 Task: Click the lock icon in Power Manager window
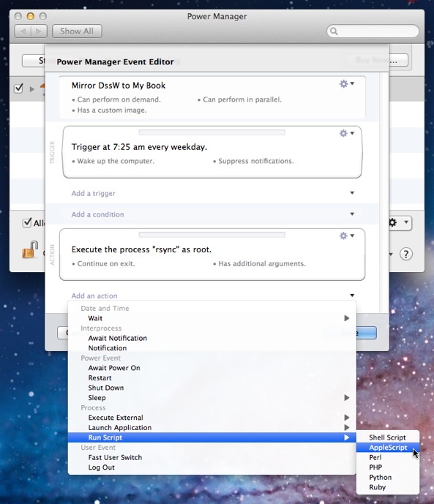coord(30,249)
